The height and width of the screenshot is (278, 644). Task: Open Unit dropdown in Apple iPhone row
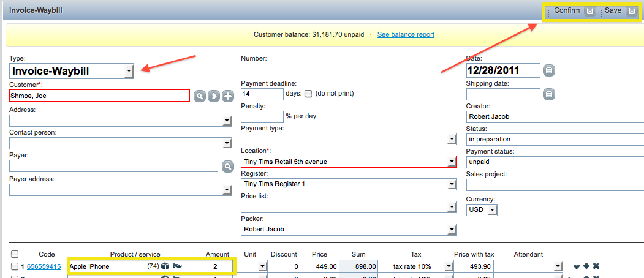pyautogui.click(x=262, y=266)
